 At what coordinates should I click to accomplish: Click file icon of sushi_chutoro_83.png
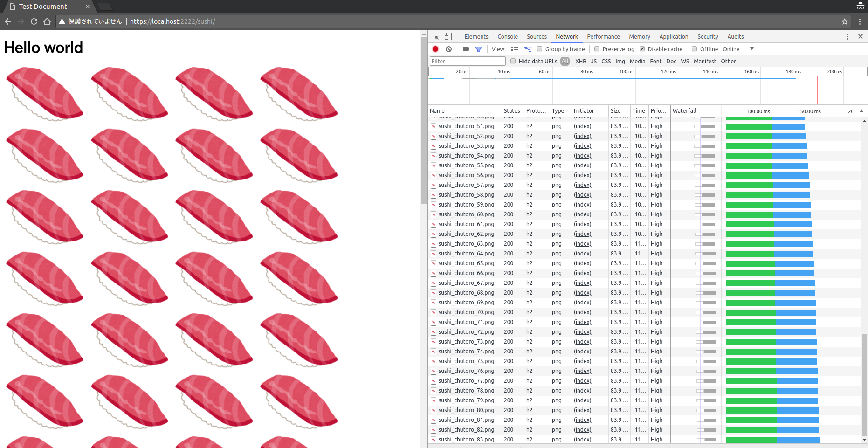click(x=434, y=440)
